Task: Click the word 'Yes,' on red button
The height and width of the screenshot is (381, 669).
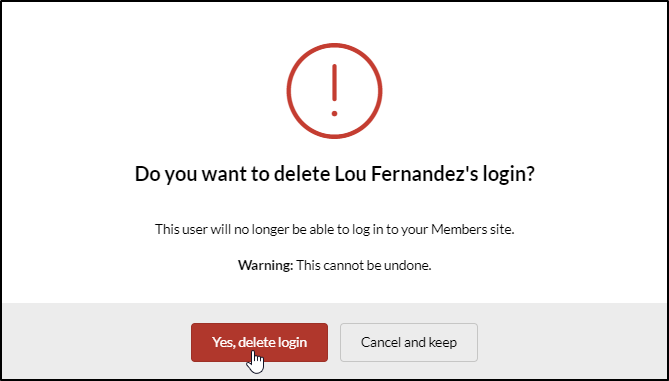Action: point(224,343)
